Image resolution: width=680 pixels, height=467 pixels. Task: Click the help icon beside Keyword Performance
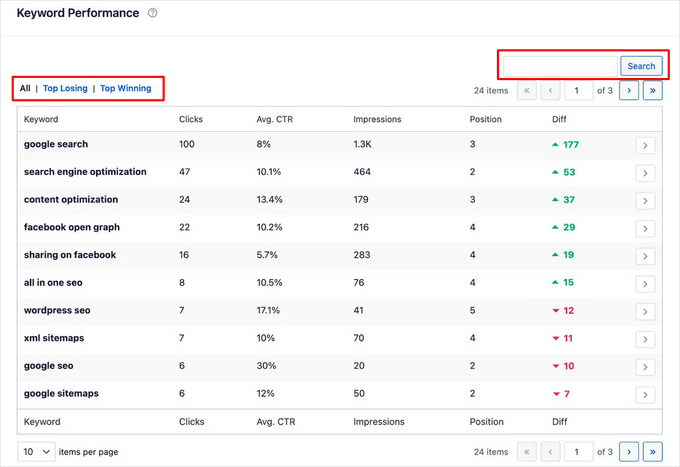click(x=152, y=13)
